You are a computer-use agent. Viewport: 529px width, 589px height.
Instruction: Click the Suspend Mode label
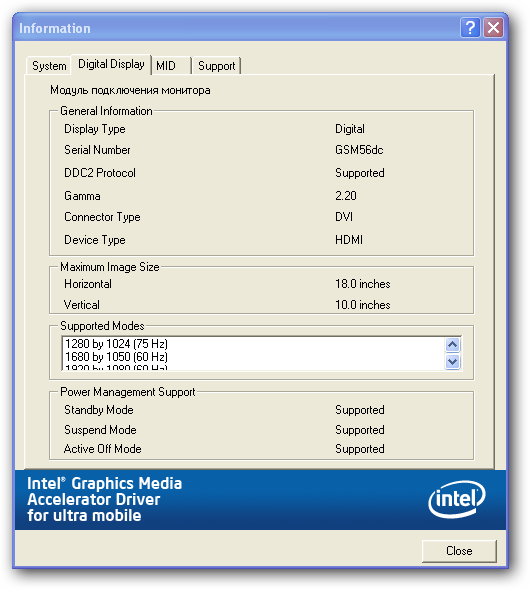coord(100,430)
